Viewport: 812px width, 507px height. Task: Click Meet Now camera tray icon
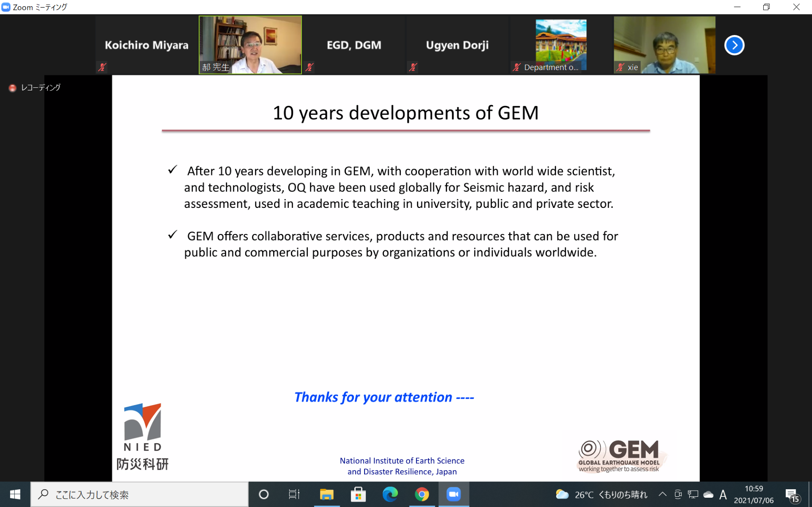pyautogui.click(x=678, y=494)
